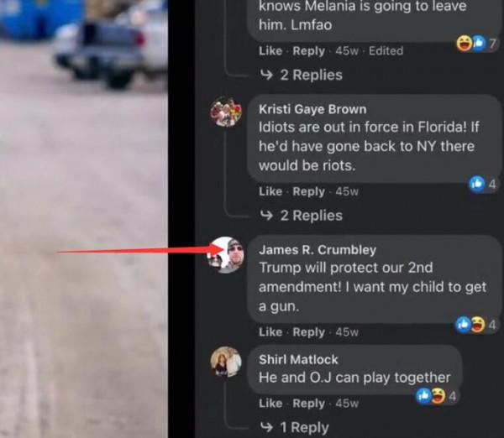View reactions on Shirl Matlock's comment
504x438 pixels.
point(436,395)
